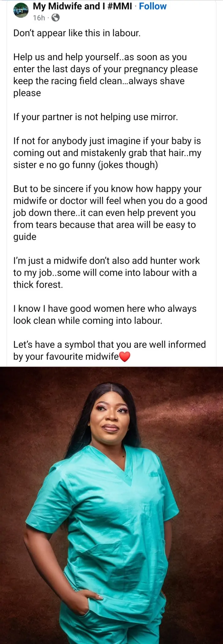Follow the My Midwife and I page

[153, 6]
